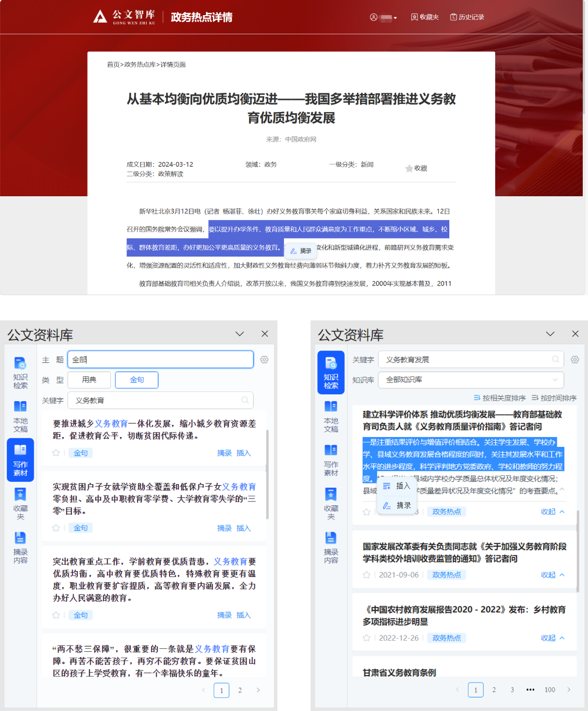Collapse the left 公文资料库 panel with its chevron
Screen dimensions: 588x711
click(x=240, y=334)
